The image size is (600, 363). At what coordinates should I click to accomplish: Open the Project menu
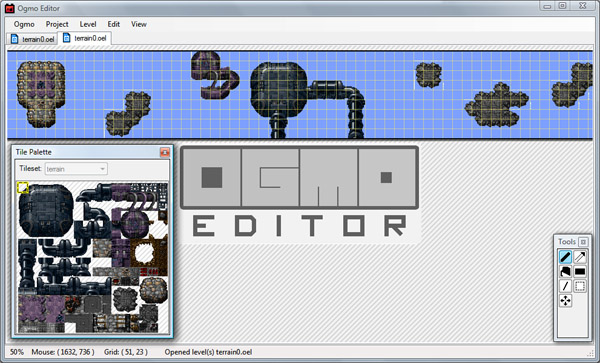click(57, 24)
